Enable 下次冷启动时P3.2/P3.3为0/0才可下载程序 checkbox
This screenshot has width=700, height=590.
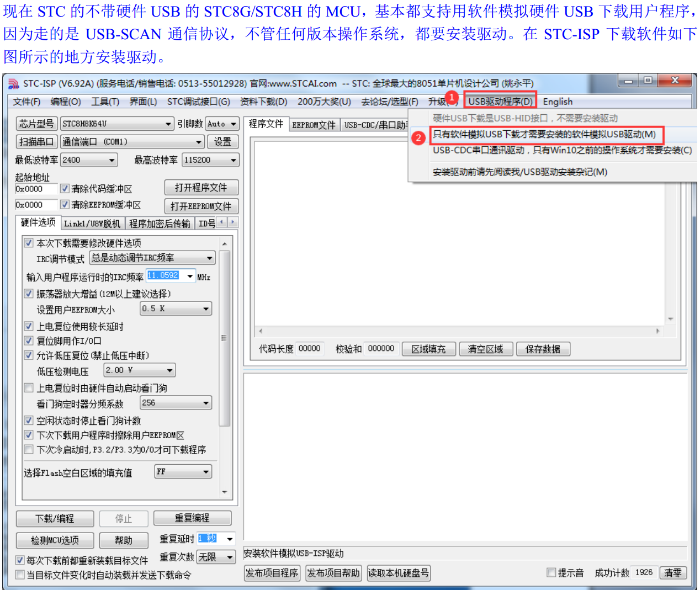point(29,450)
